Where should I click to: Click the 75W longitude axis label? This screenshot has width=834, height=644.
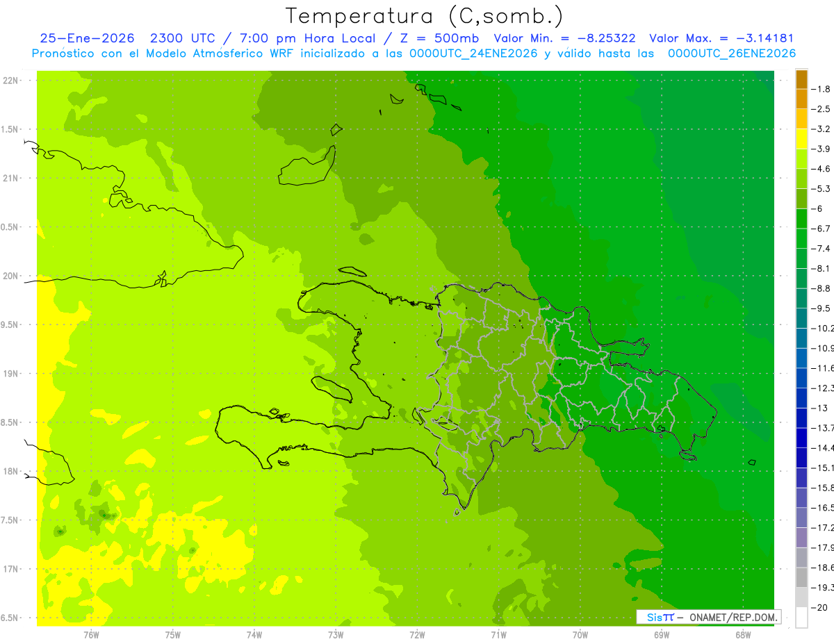(x=173, y=634)
